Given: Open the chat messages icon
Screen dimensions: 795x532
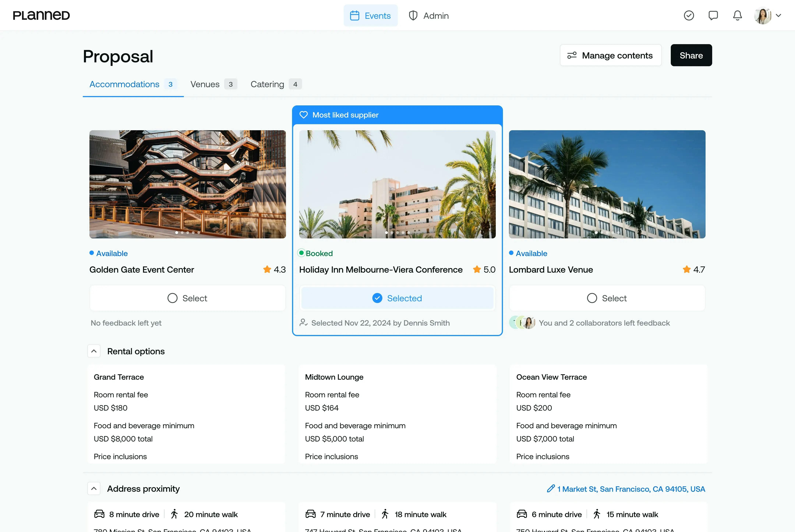Looking at the screenshot, I should click(713, 15).
